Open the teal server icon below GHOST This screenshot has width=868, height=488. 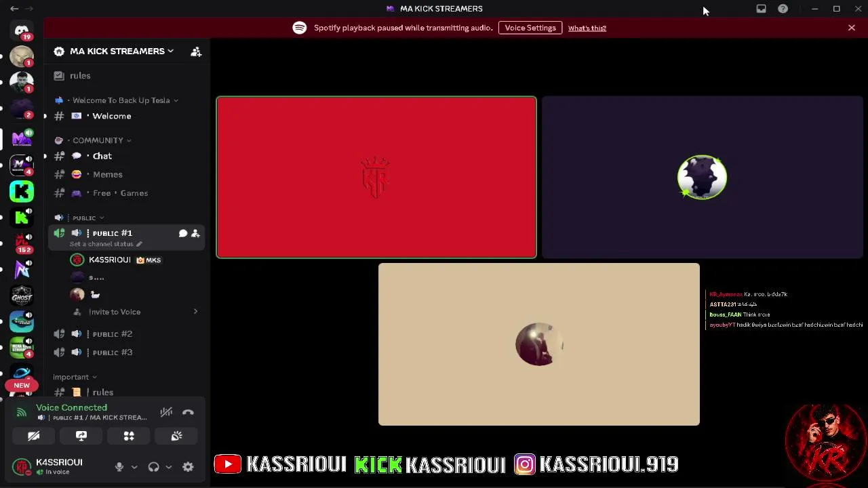(x=22, y=321)
